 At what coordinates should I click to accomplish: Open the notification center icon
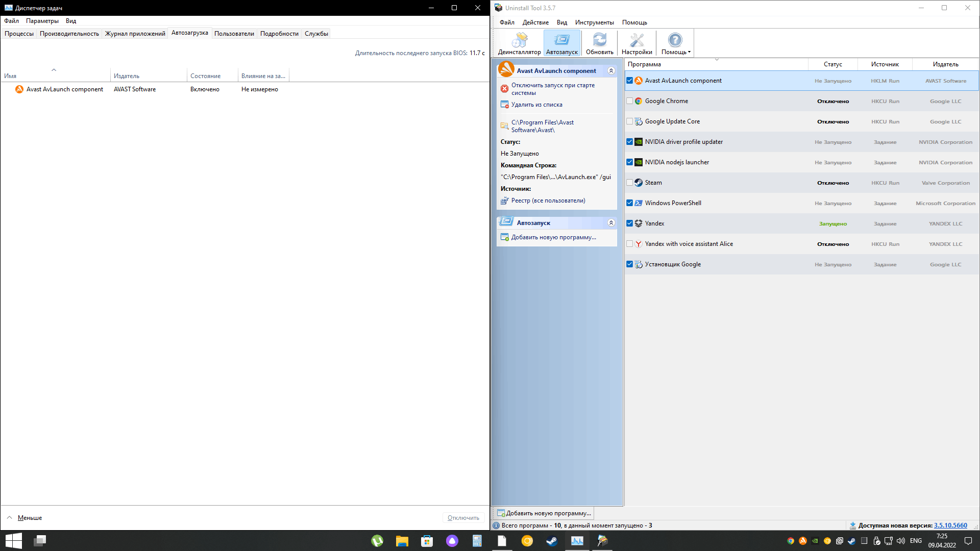[x=968, y=541]
